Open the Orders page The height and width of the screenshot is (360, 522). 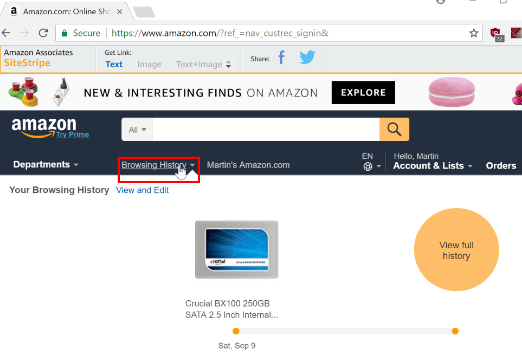[x=501, y=166]
